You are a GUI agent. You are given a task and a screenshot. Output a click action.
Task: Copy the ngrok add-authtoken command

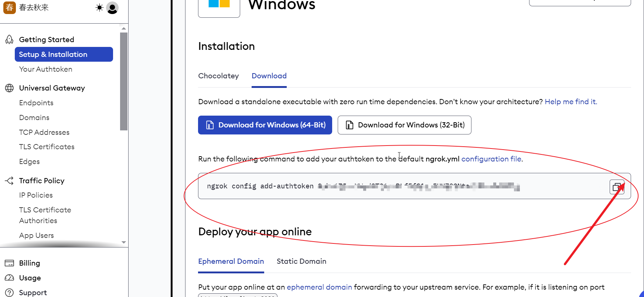click(x=617, y=187)
